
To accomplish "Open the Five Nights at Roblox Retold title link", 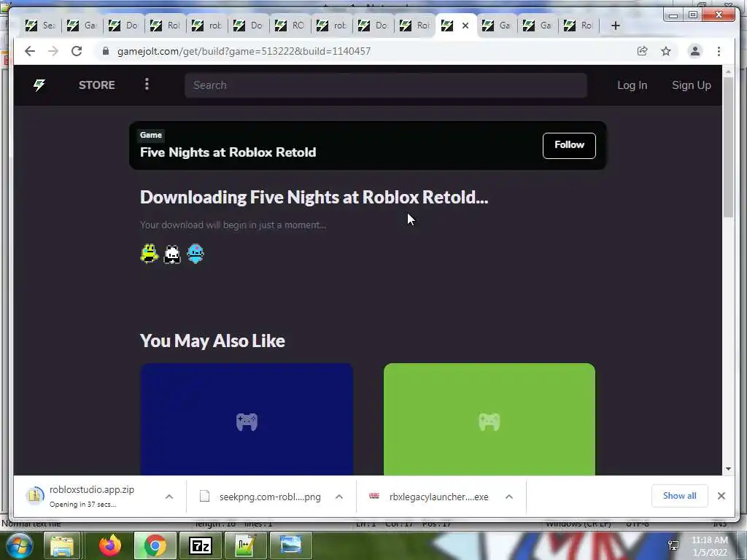I will (x=228, y=152).
